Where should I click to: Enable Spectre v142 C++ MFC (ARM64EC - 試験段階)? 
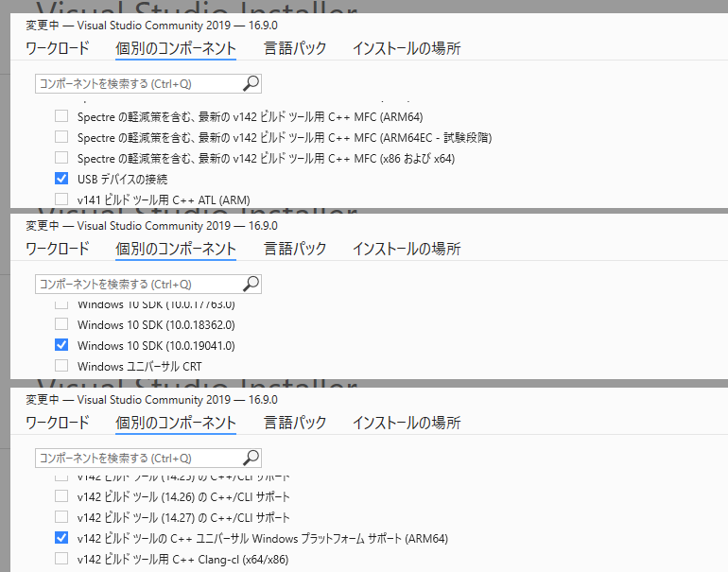[x=61, y=137]
